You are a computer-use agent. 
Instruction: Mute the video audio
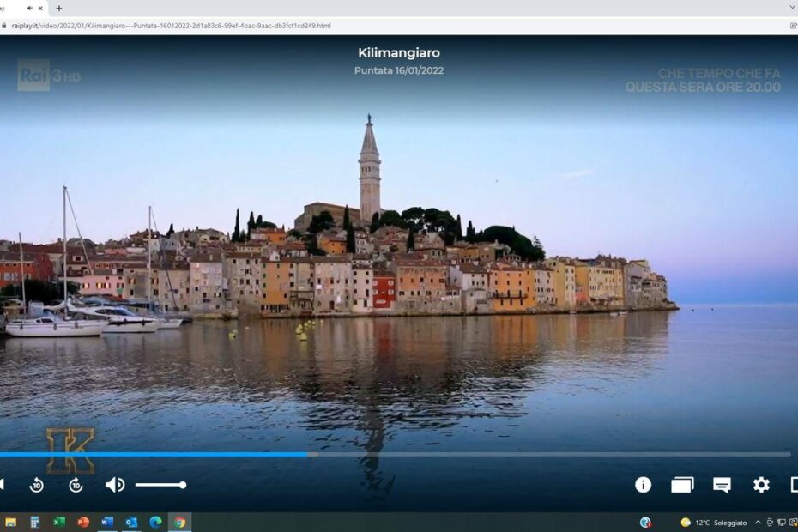point(114,485)
